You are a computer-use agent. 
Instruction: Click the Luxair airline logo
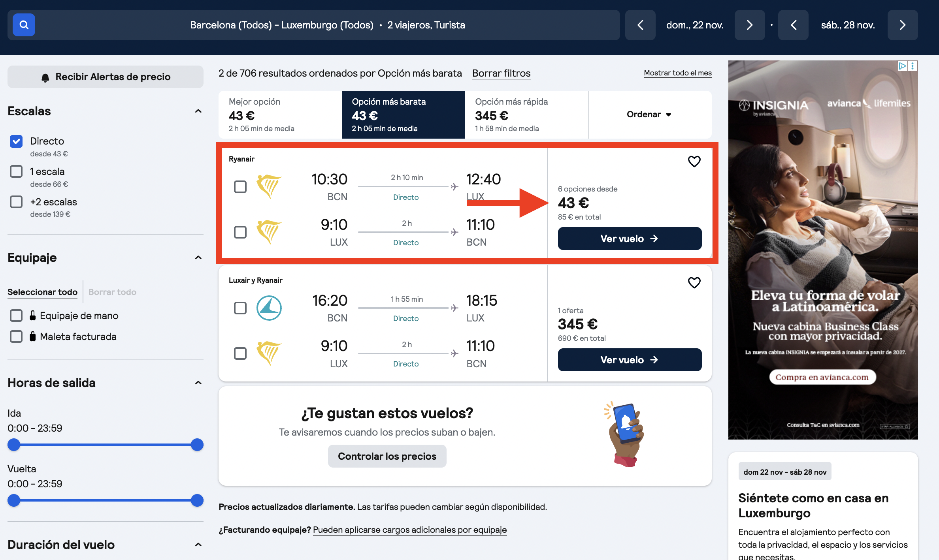click(x=269, y=308)
